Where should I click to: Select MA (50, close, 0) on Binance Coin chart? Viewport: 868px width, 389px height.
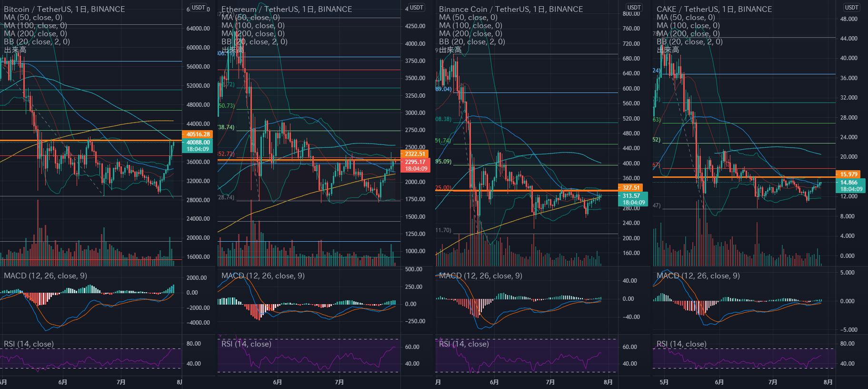(468, 17)
